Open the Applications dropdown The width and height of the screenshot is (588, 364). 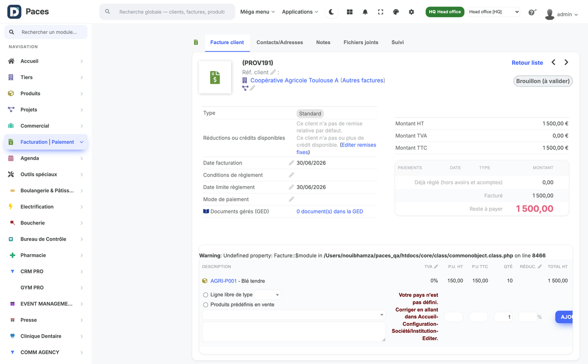click(x=300, y=12)
